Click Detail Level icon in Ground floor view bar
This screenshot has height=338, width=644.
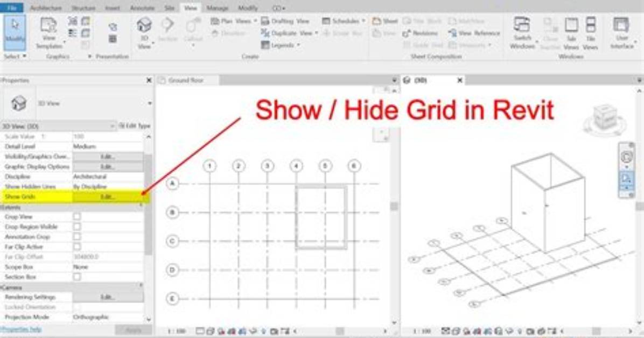[200, 331]
